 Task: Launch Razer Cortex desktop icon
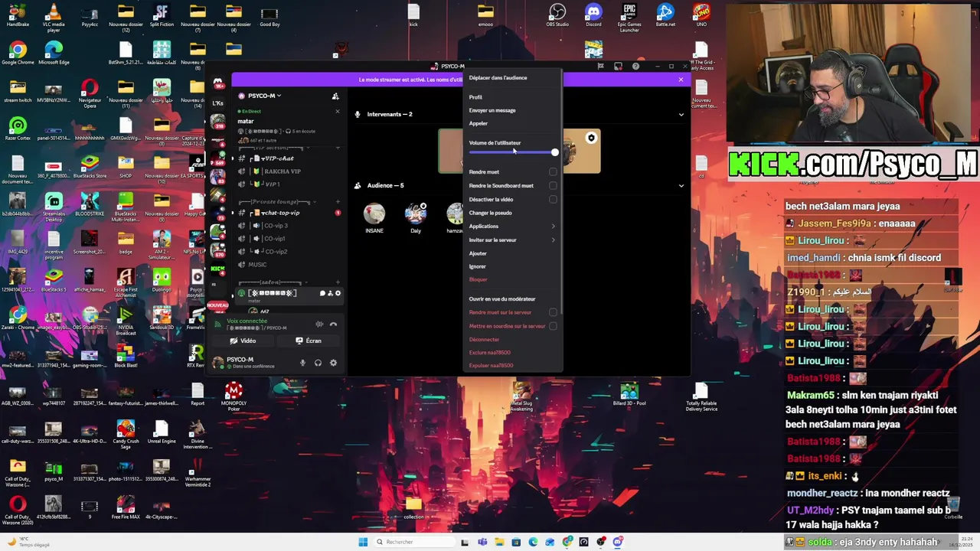click(x=18, y=128)
